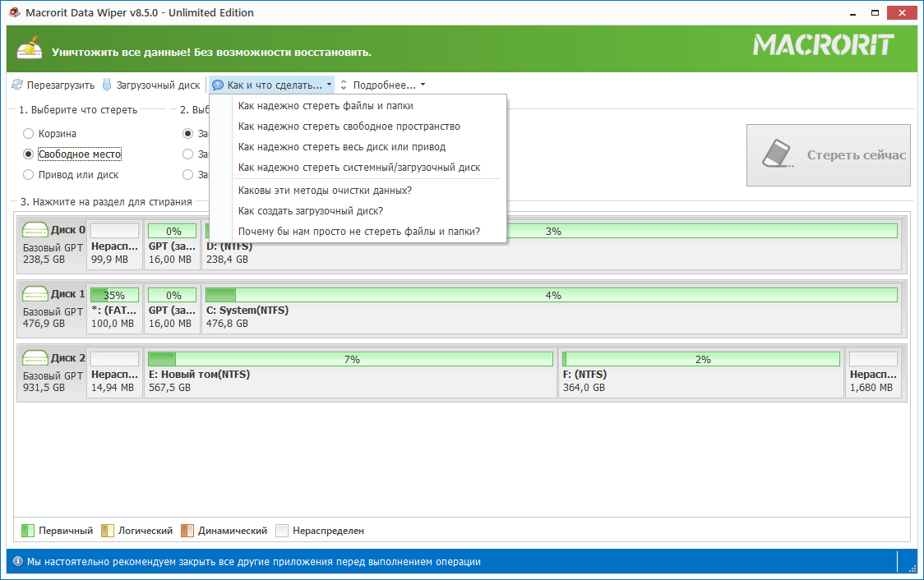The image size is (924, 580).
Task: Select the C: System(NTFS) partition bar
Action: click(x=551, y=295)
